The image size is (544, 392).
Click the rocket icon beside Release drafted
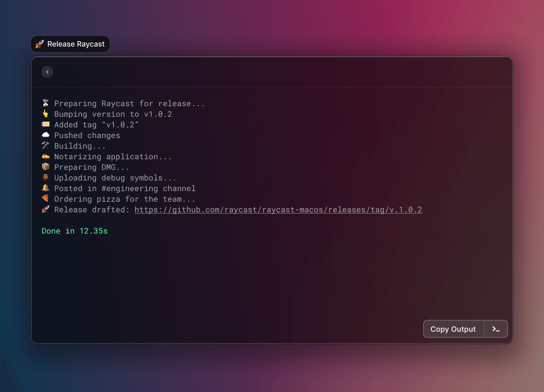[x=46, y=209]
